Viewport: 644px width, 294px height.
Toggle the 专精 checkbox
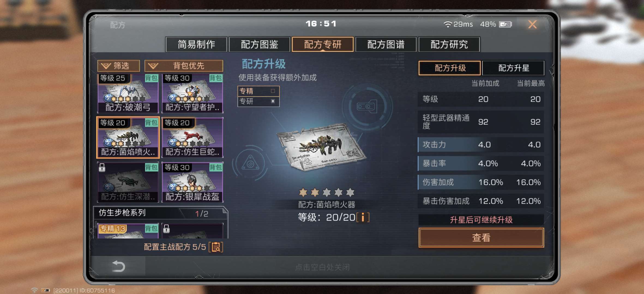click(273, 91)
